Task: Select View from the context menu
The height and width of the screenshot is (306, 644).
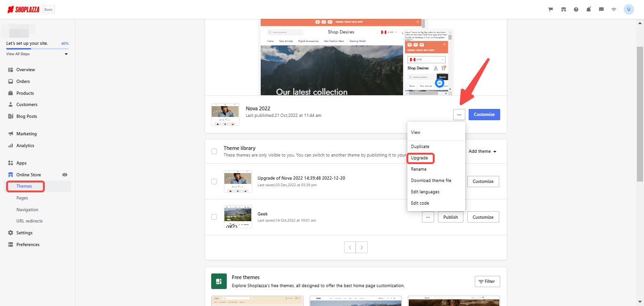Action: pos(436,132)
